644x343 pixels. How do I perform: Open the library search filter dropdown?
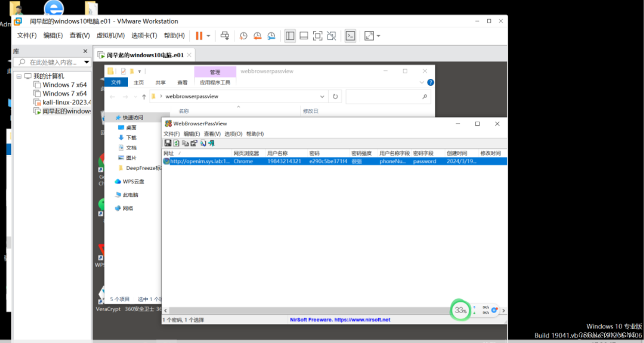point(86,62)
